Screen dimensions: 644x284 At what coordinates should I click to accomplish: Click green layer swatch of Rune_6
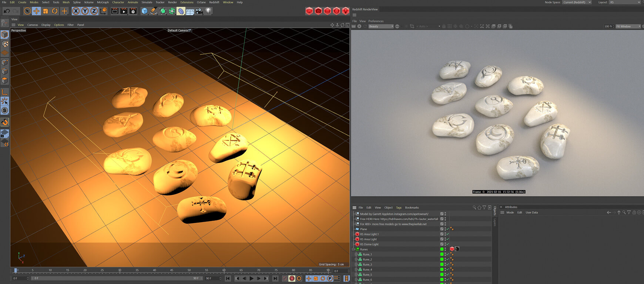(x=442, y=280)
